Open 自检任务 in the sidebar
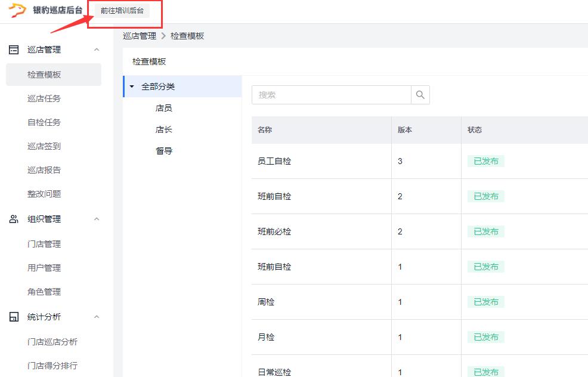588x377 pixels. [x=44, y=122]
